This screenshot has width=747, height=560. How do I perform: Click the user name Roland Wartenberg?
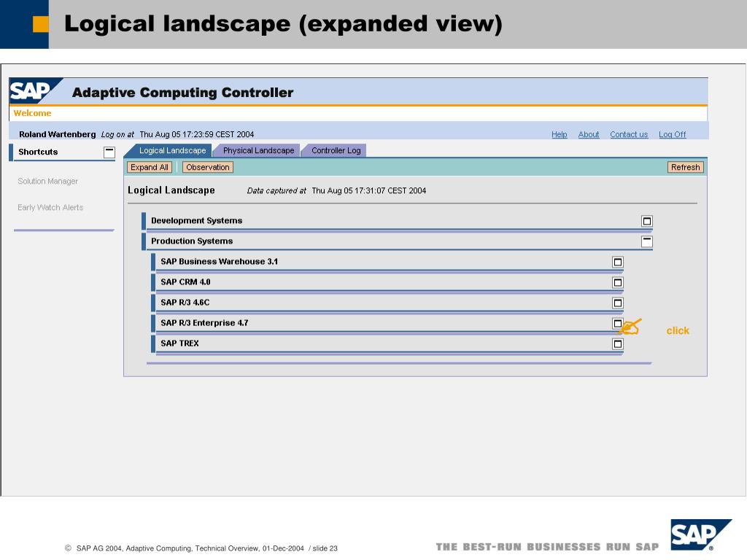[x=57, y=134]
